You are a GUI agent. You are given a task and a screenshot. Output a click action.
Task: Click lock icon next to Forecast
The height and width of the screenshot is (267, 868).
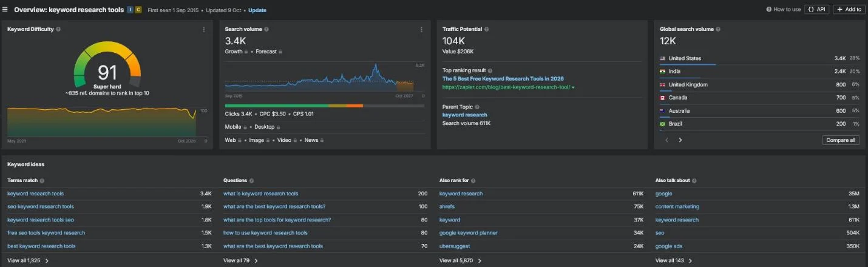[281, 52]
